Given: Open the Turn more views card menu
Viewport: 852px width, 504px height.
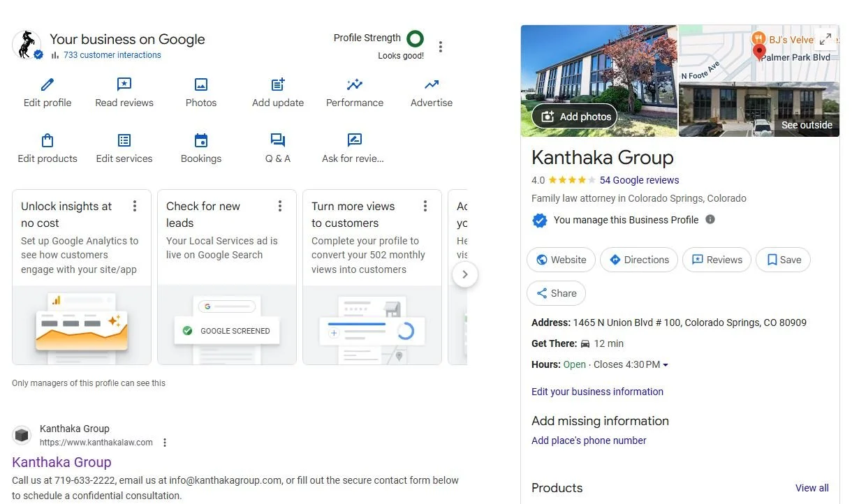Looking at the screenshot, I should [x=425, y=206].
